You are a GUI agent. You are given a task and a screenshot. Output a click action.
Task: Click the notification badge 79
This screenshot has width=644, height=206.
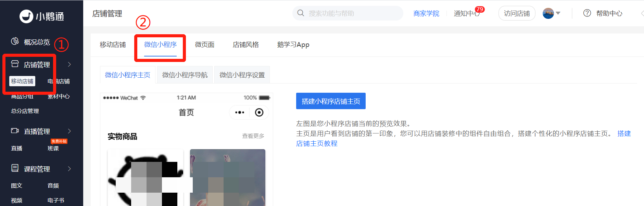coord(480,9)
